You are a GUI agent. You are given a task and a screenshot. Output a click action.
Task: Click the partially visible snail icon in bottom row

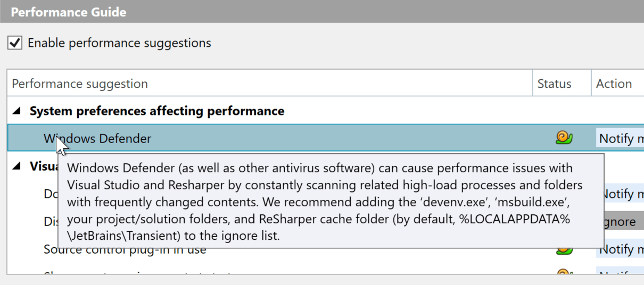tap(564, 273)
